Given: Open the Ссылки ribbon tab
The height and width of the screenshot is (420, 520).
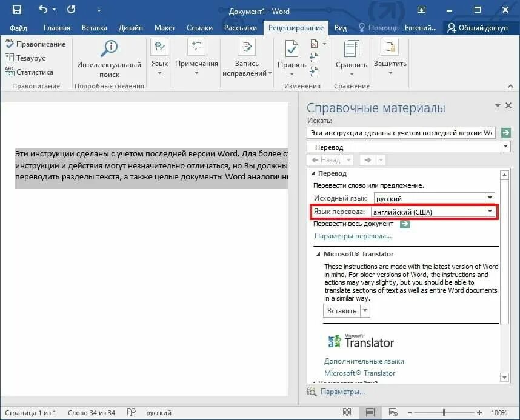Looking at the screenshot, I should (200, 27).
